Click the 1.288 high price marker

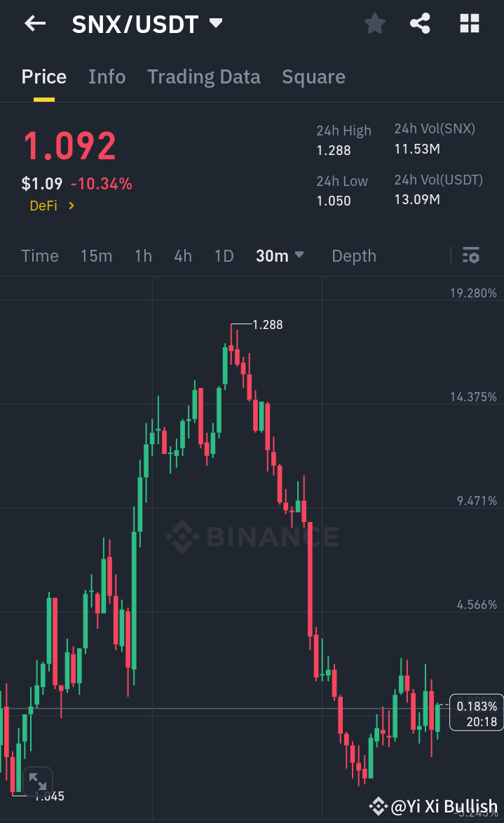click(266, 325)
